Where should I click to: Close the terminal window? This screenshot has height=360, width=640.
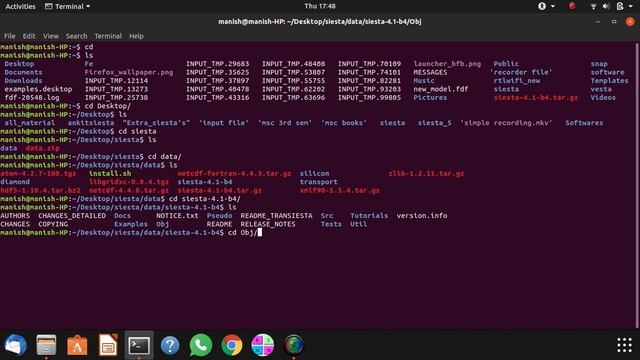pyautogui.click(x=630, y=22)
